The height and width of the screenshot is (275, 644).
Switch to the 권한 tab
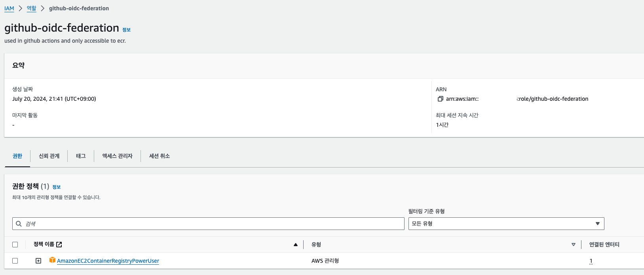[x=17, y=156]
